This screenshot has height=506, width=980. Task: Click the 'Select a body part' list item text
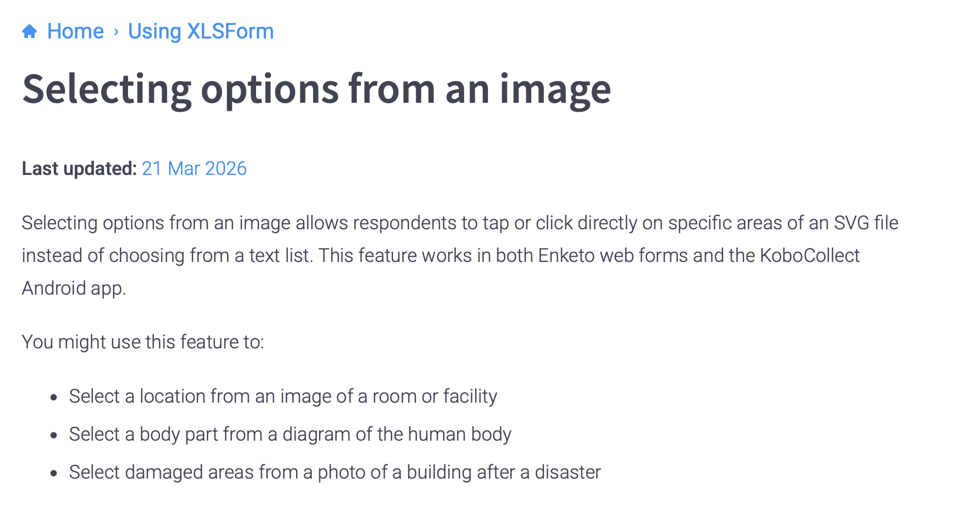290,434
